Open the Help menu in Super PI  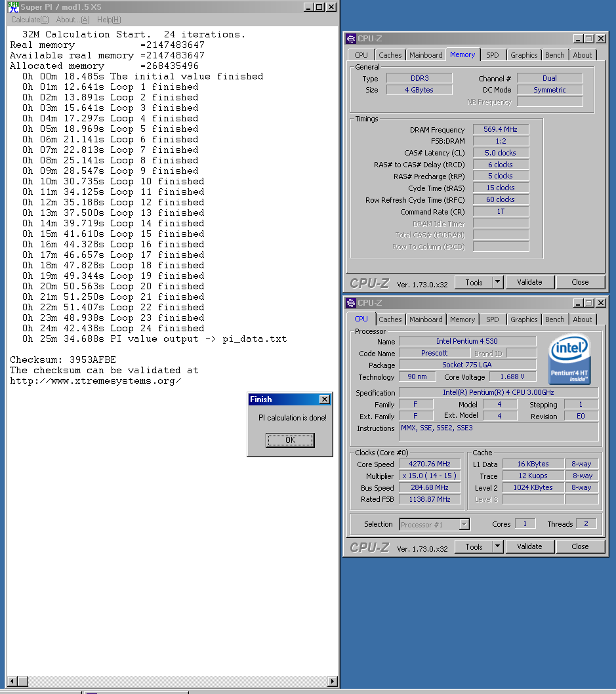[x=109, y=20]
